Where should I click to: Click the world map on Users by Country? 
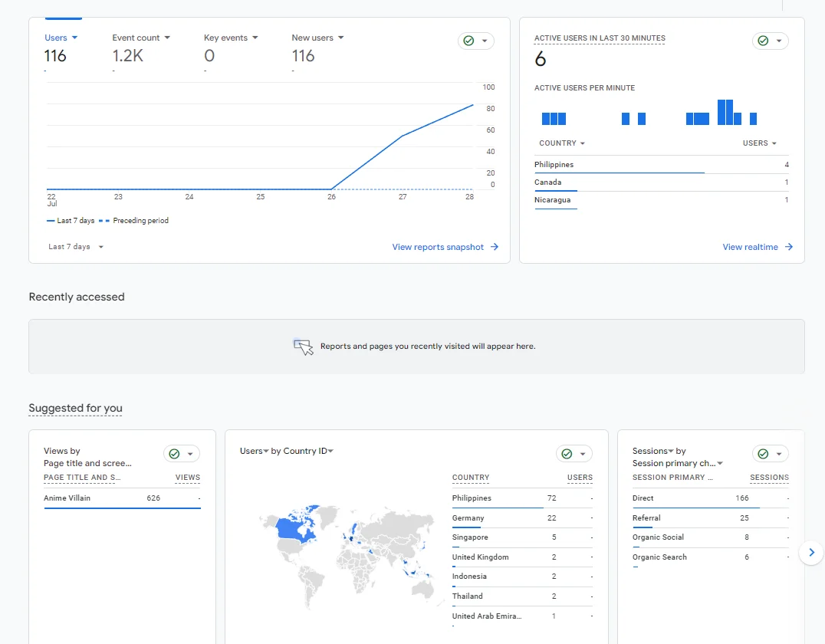[x=347, y=553]
